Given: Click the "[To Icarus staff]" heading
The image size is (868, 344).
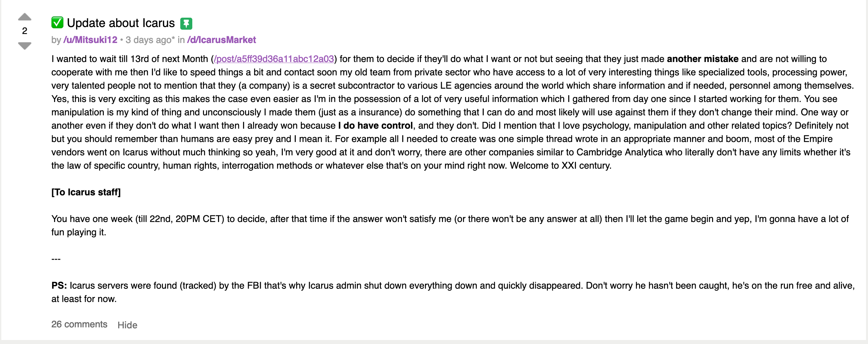Looking at the screenshot, I should pyautogui.click(x=86, y=192).
